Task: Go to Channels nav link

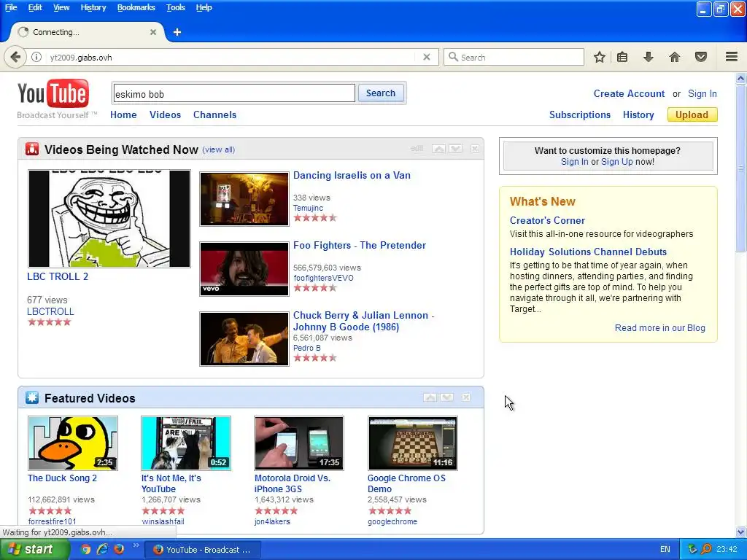Action: point(215,114)
